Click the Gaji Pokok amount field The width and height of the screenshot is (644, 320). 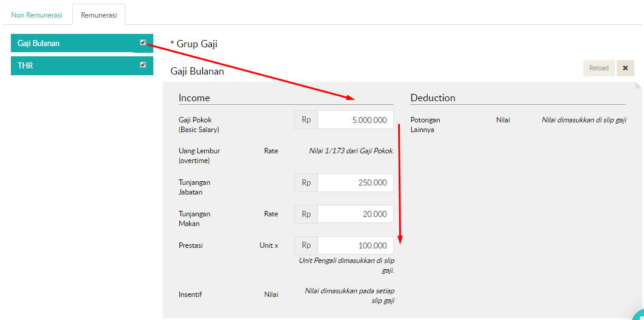tap(355, 120)
